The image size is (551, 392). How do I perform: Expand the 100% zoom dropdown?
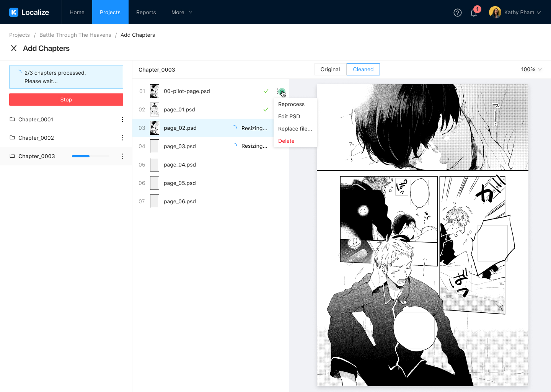tap(531, 69)
